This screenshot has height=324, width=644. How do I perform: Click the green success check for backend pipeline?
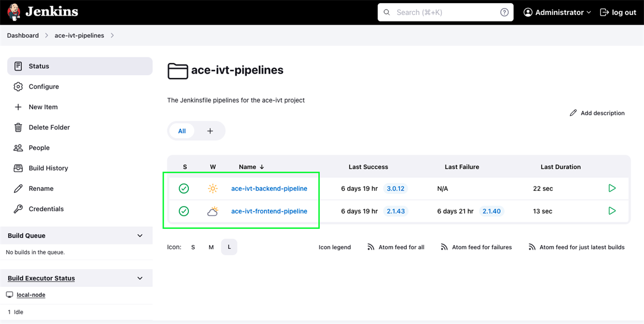184,189
